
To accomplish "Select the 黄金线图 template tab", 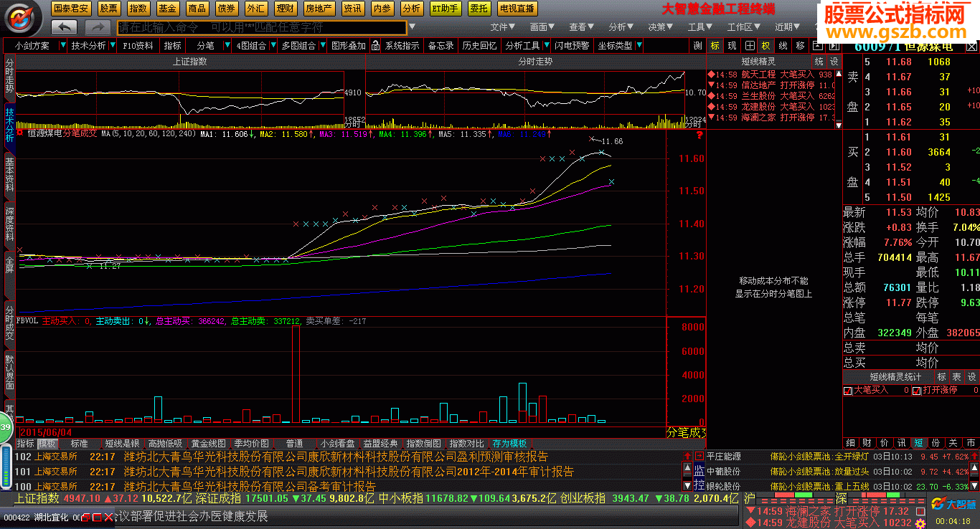I will tap(208, 444).
